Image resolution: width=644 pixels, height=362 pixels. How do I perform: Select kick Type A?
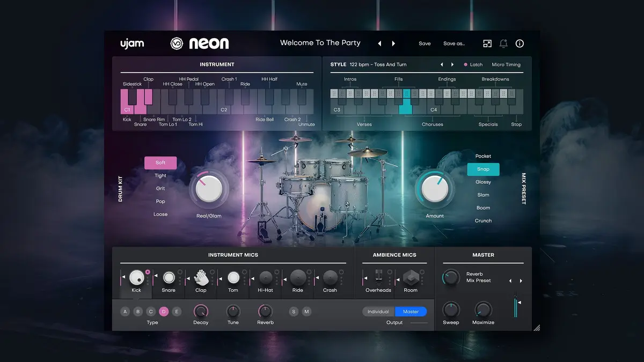click(125, 312)
